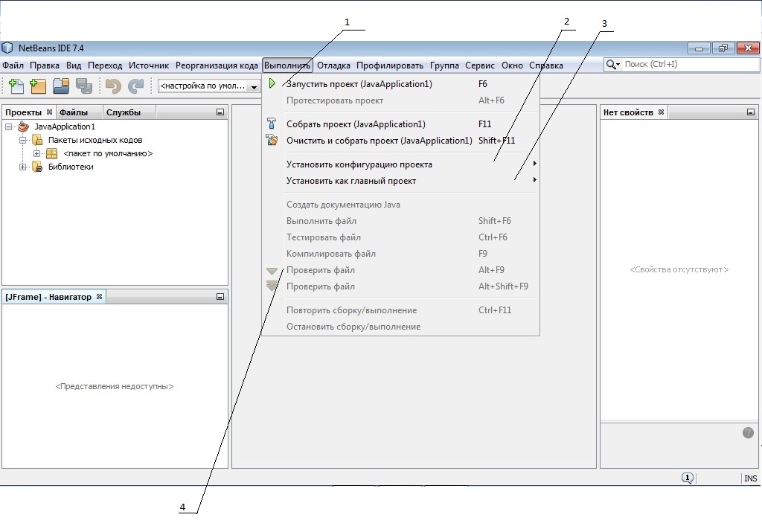Close the Проекты tab with its X

point(49,112)
